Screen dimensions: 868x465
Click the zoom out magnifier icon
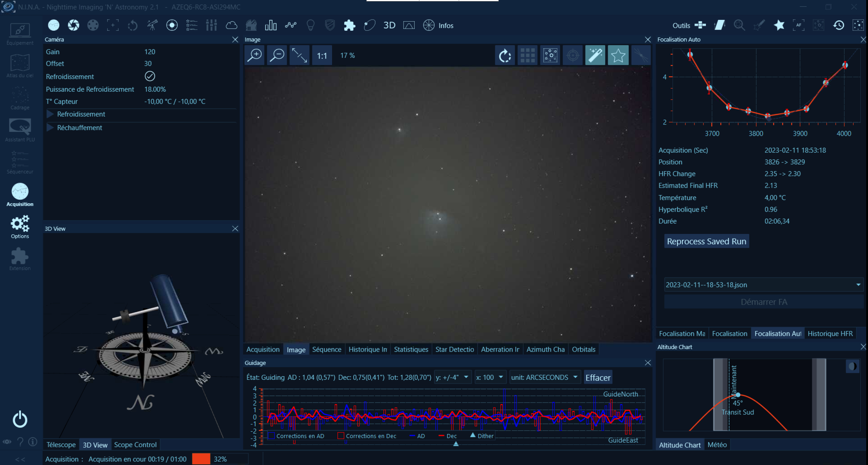click(x=277, y=55)
